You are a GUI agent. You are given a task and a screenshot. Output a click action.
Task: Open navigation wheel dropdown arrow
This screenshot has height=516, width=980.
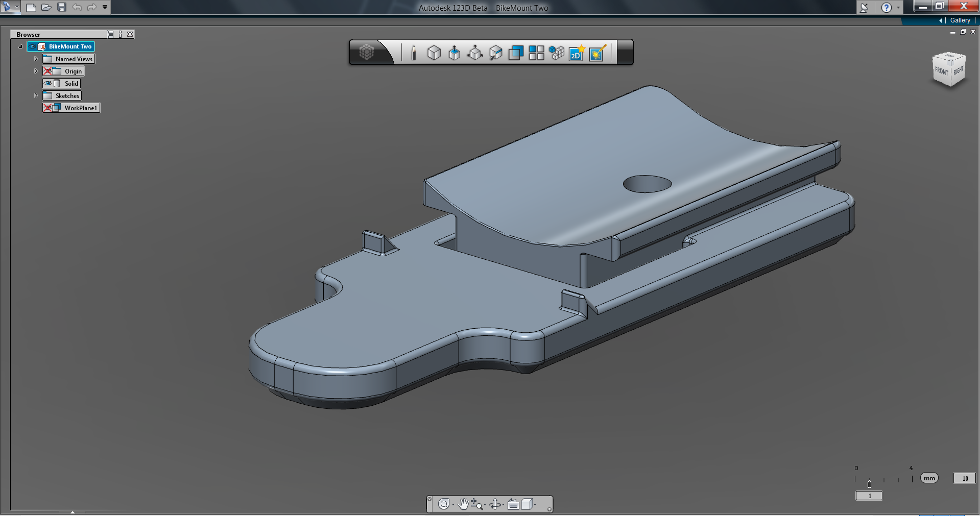[x=453, y=505]
